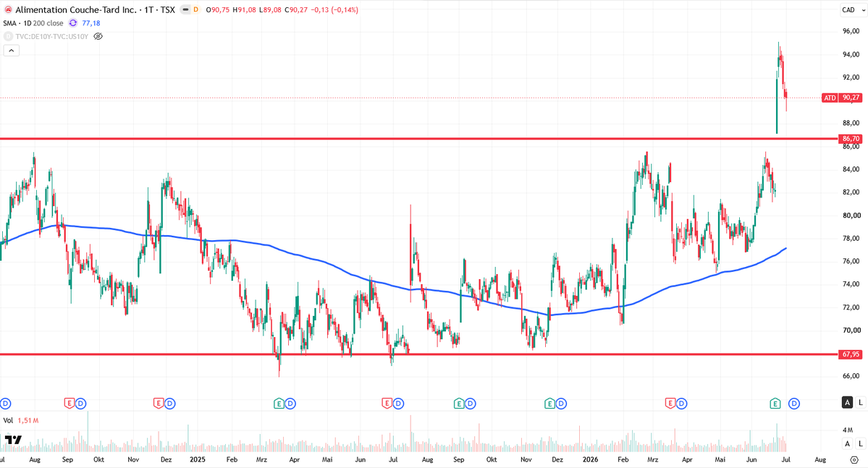Select the 86,70 horizontal line price label
This screenshot has height=468, width=868.
(851, 139)
